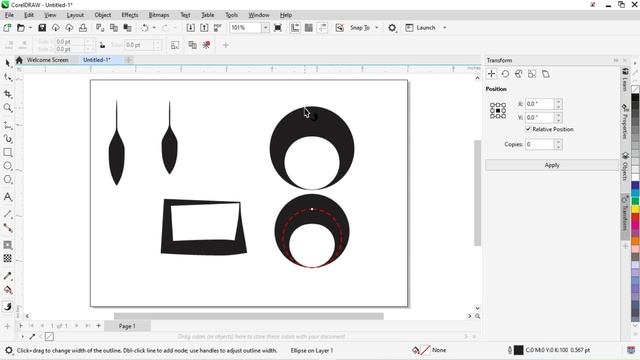Select the Drop Shadow tool
The width and height of the screenshot is (640, 360).
pos(7,245)
